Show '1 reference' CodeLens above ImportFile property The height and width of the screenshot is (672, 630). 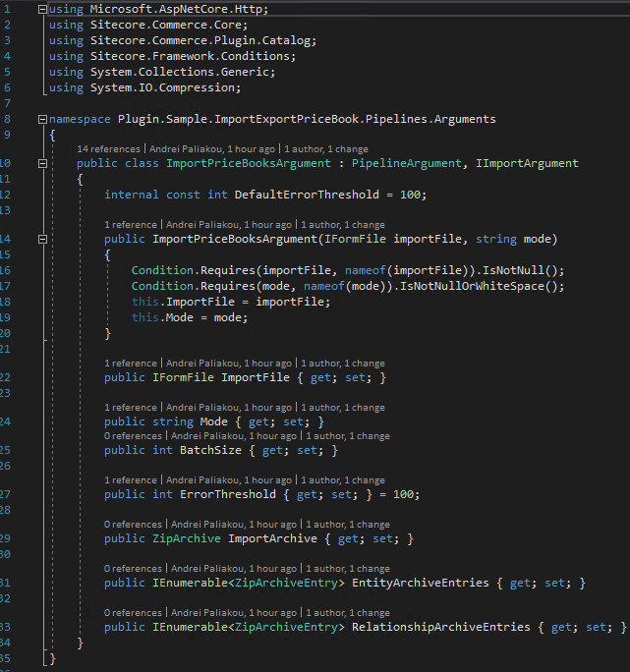coord(131,364)
